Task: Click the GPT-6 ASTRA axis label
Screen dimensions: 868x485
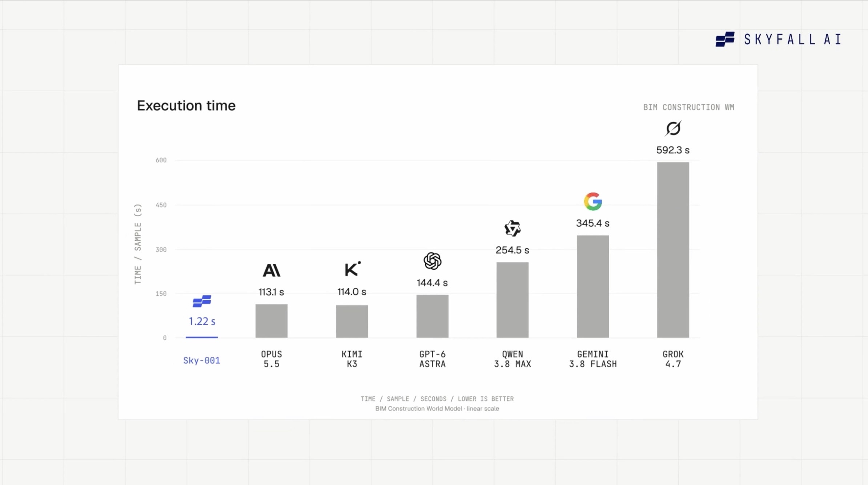Action: (433, 359)
